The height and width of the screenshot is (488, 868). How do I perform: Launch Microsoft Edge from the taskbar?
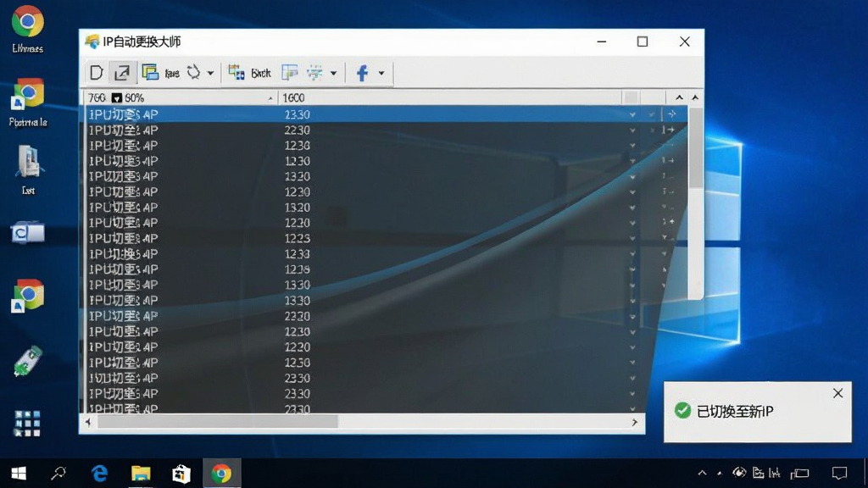click(x=100, y=473)
